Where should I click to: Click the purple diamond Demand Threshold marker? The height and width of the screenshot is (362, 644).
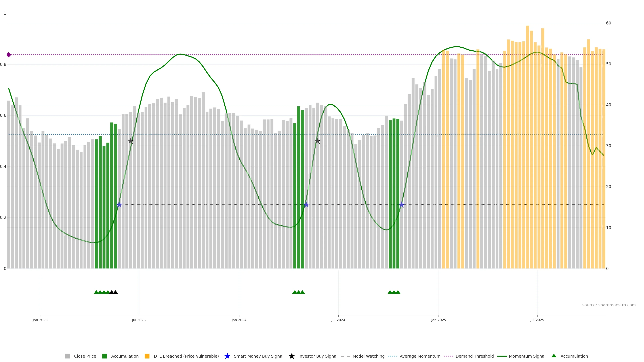click(9, 55)
